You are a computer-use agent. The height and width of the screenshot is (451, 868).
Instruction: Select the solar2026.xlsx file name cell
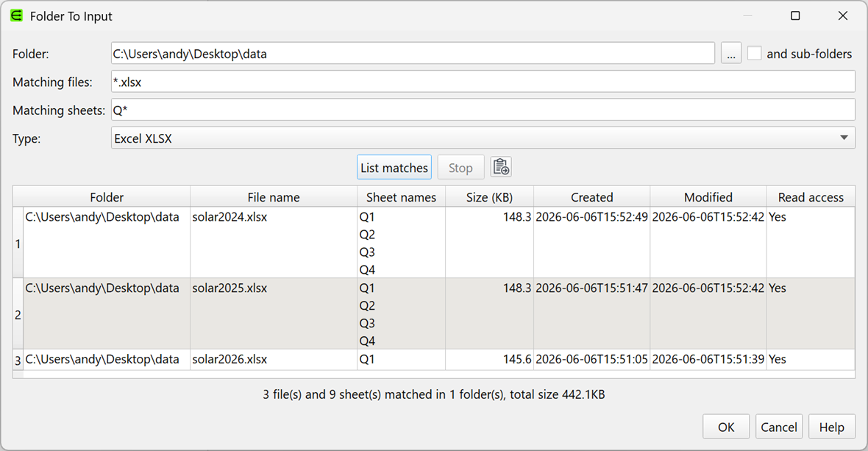pyautogui.click(x=274, y=360)
